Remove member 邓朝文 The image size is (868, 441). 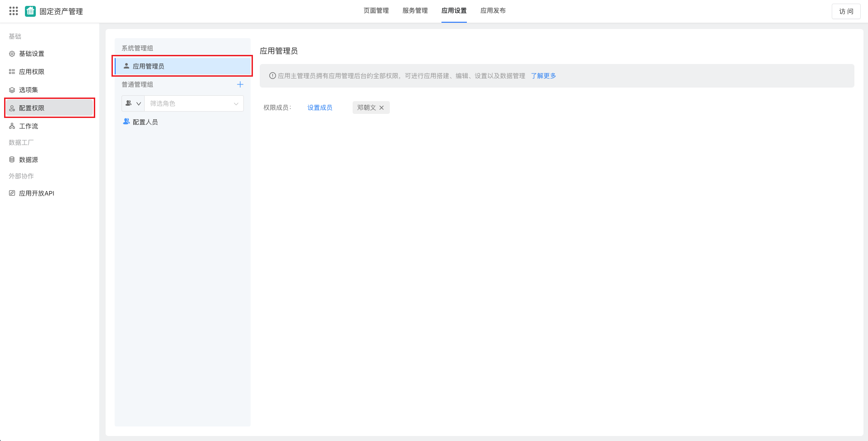[x=382, y=108]
